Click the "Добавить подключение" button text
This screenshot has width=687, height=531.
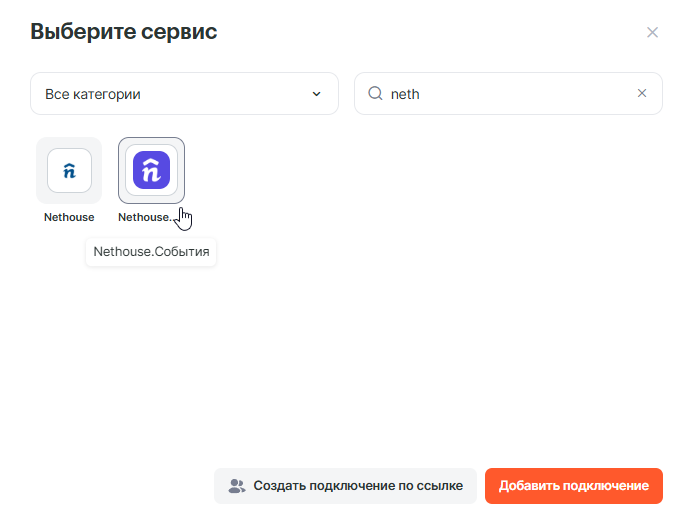coord(574,486)
